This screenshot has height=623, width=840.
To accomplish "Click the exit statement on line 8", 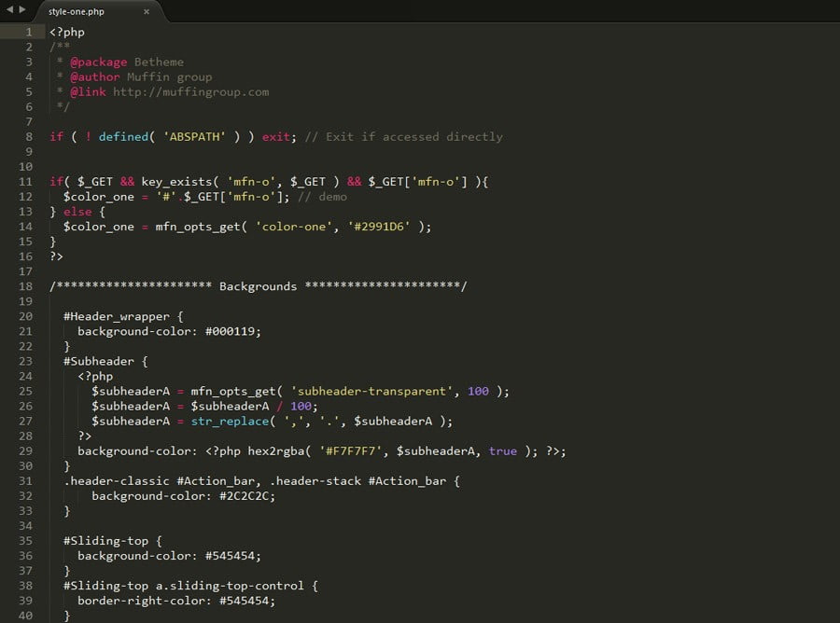I will [x=277, y=136].
